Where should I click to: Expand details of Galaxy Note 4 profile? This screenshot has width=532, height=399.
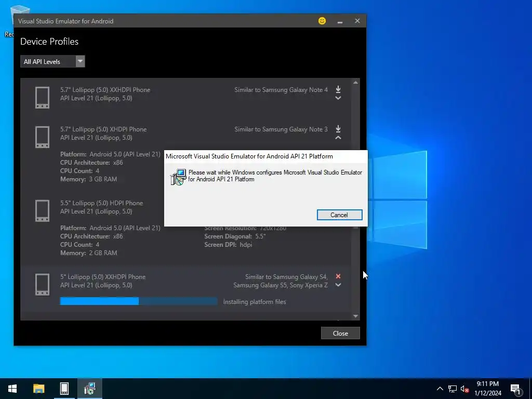coord(338,98)
